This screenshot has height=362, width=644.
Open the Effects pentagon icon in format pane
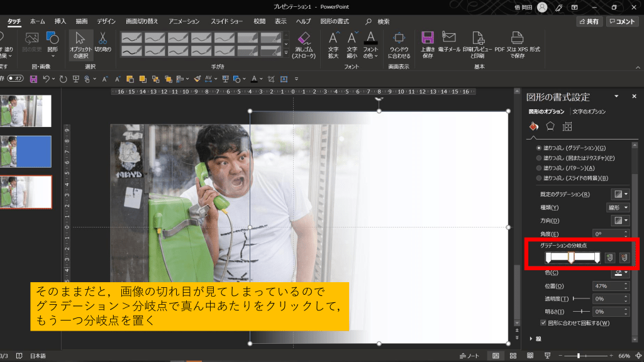[x=550, y=126]
